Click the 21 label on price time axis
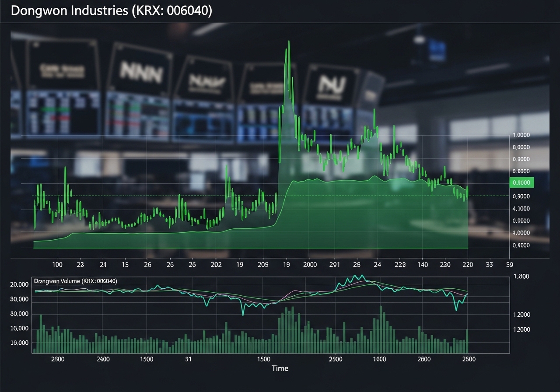560x392 pixels. pos(103,265)
